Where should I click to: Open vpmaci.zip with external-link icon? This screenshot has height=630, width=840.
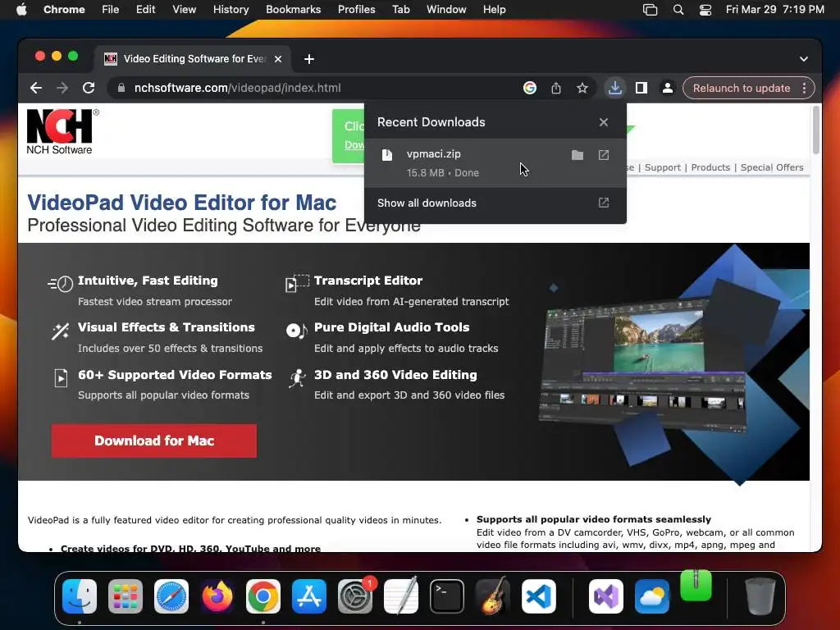point(604,155)
